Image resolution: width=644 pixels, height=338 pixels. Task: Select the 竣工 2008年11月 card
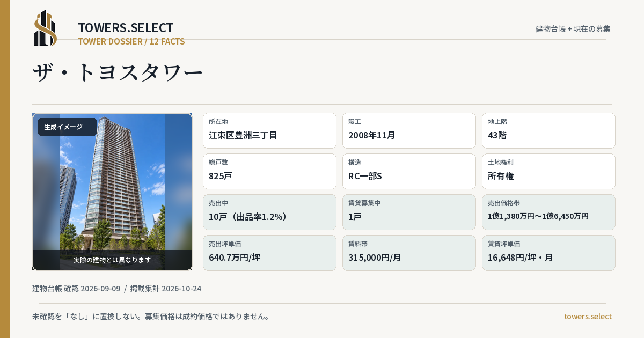409,130
